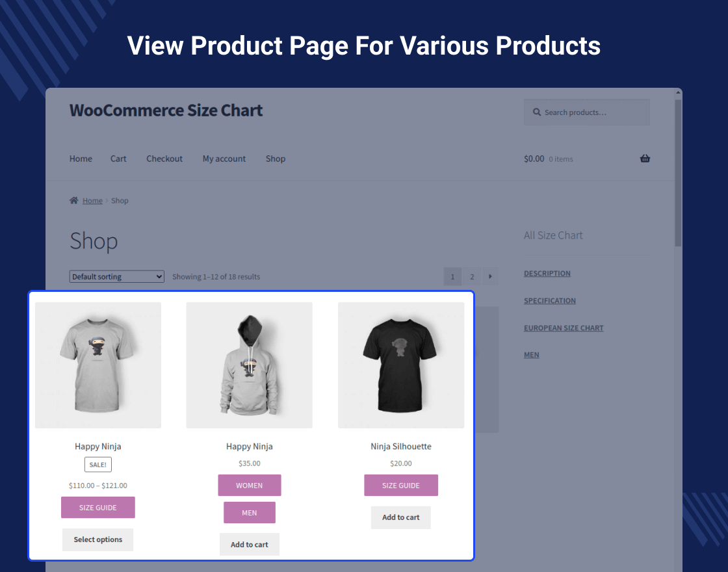Go to My account from the navigation
The image size is (728, 572).
tap(224, 159)
